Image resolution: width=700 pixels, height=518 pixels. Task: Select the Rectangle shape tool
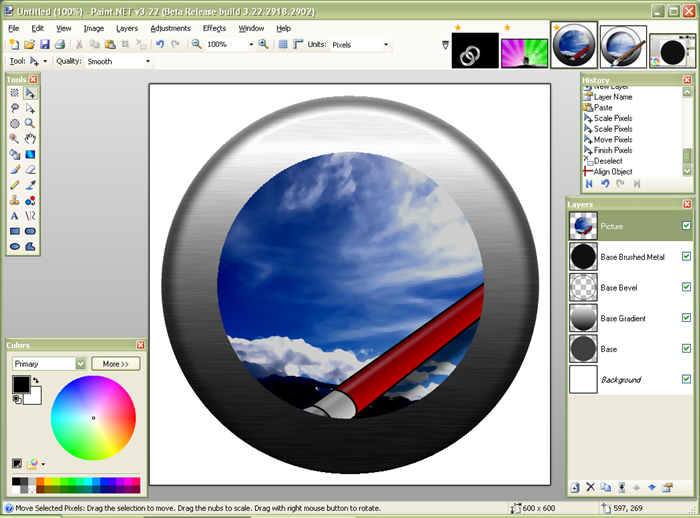(15, 231)
